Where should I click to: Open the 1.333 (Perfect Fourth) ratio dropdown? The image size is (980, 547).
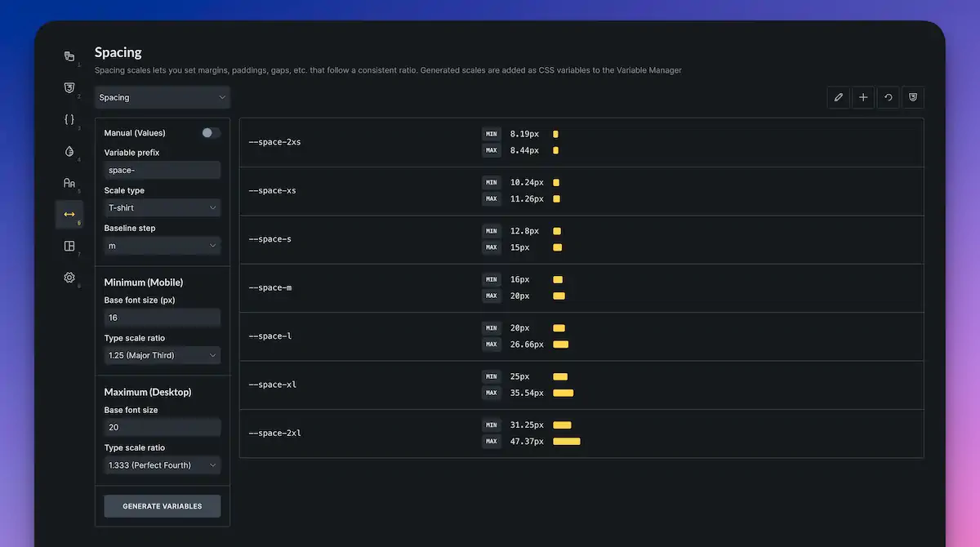pyautogui.click(x=162, y=465)
